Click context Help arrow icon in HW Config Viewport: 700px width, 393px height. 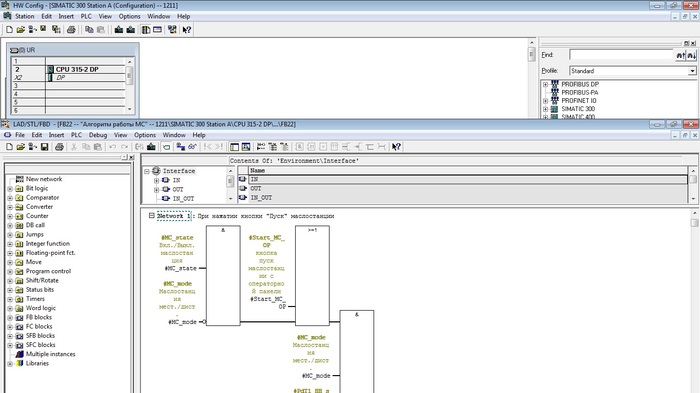tap(187, 30)
